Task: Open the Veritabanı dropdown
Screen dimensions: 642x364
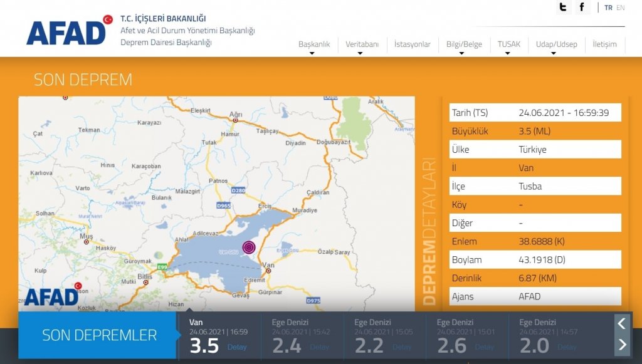Action: coord(362,44)
